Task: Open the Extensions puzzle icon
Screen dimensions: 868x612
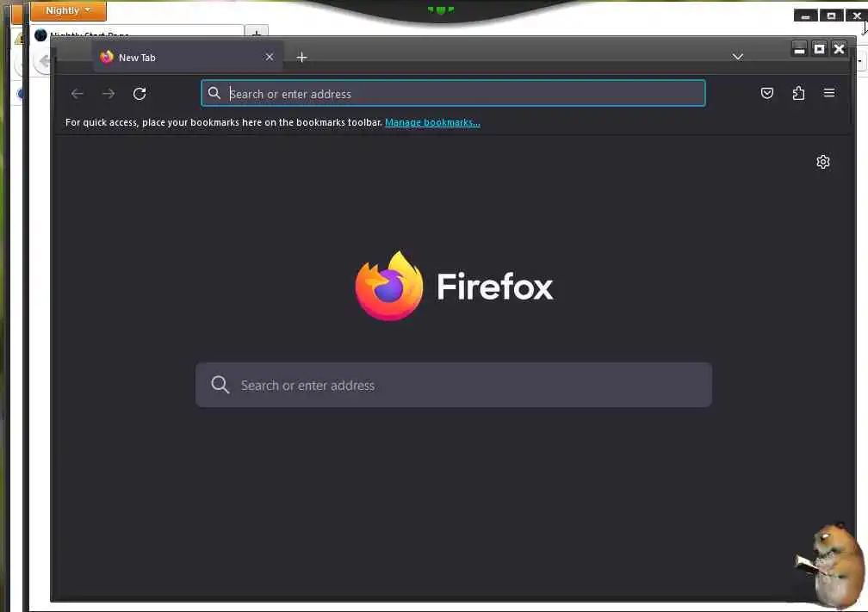Action: pos(798,93)
